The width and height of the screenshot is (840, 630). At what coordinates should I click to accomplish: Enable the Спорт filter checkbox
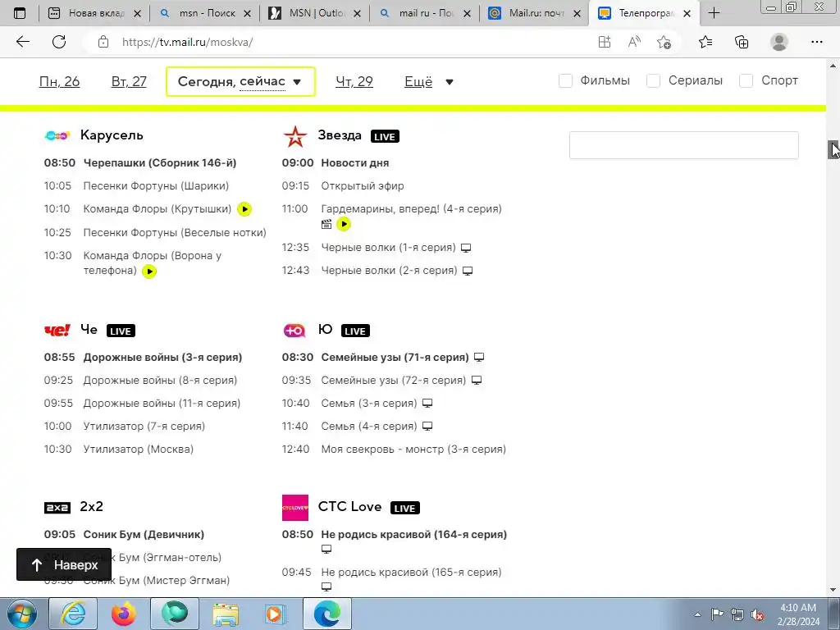click(x=746, y=81)
